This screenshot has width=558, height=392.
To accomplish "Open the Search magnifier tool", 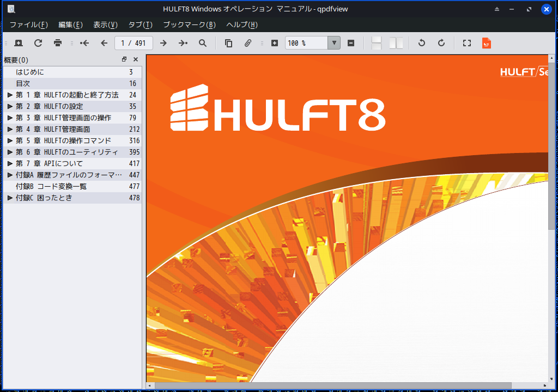I will click(203, 43).
